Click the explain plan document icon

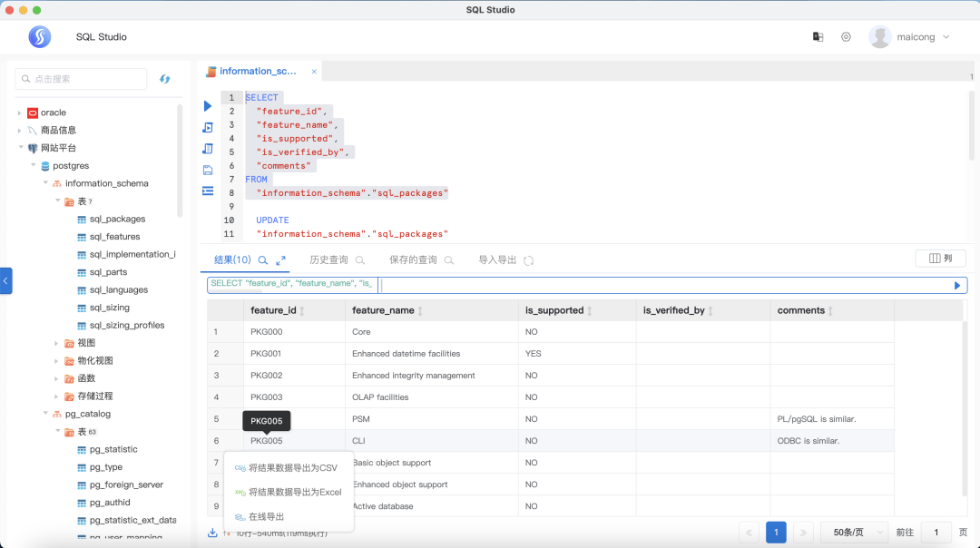point(208,149)
